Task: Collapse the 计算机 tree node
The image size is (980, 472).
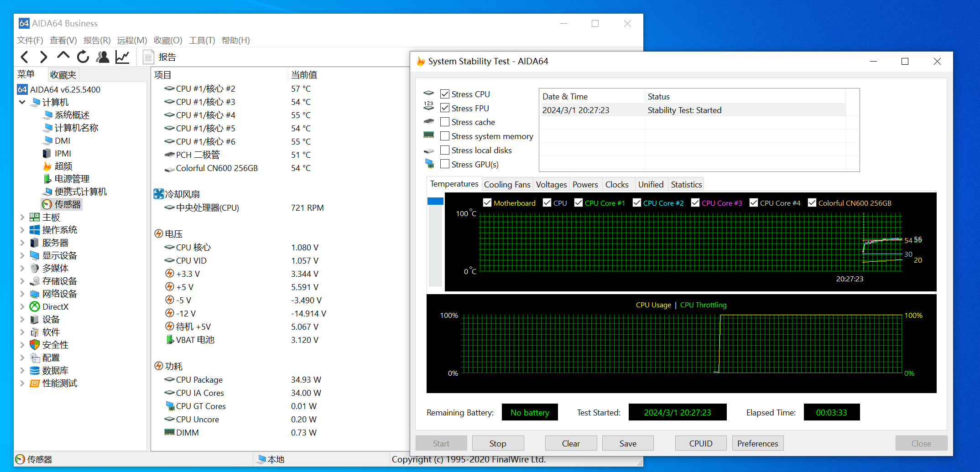Action: pos(22,102)
